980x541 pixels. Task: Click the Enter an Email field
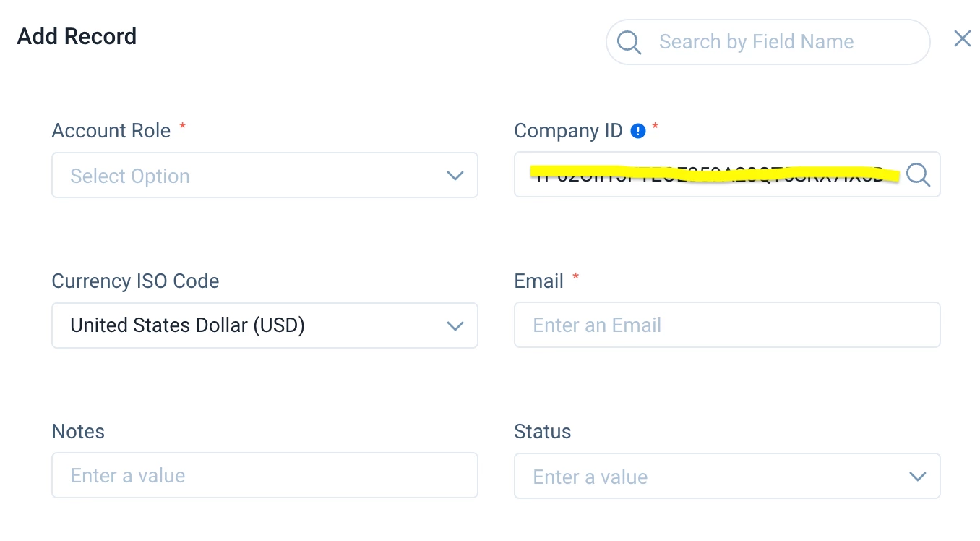coord(727,325)
